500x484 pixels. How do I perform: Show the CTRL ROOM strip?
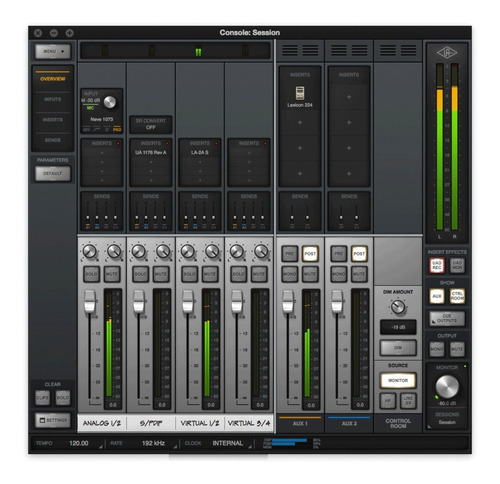click(x=457, y=296)
